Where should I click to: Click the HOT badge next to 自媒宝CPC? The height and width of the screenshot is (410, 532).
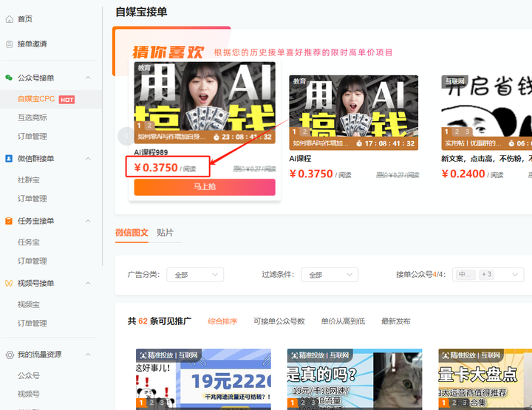(x=66, y=100)
